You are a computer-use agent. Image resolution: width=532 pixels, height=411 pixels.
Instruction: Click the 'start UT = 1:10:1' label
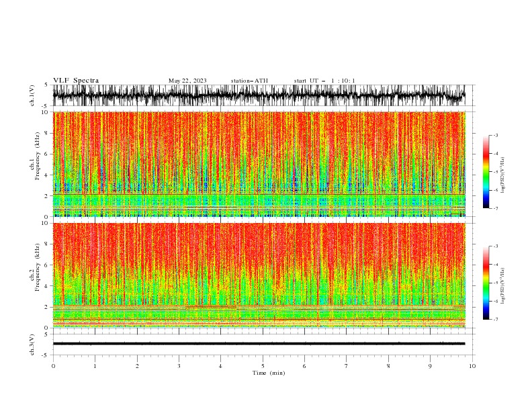coord(324,81)
